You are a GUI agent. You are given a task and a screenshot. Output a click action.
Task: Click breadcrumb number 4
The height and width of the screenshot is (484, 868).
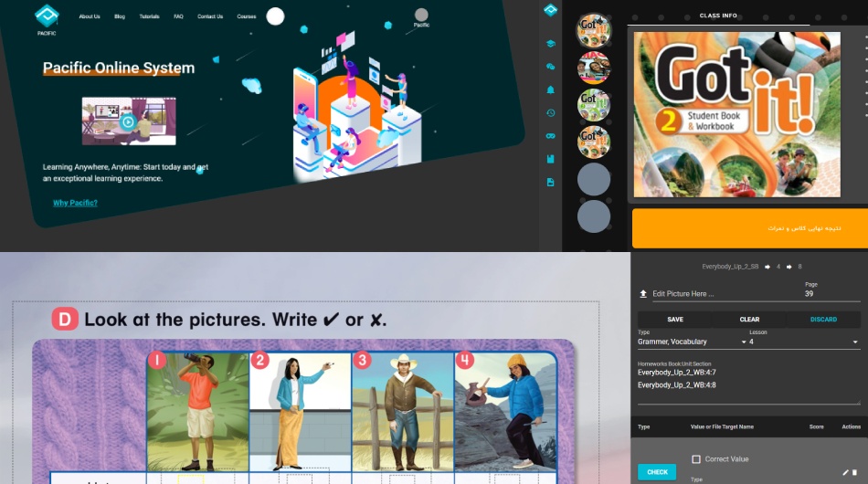tap(778, 267)
